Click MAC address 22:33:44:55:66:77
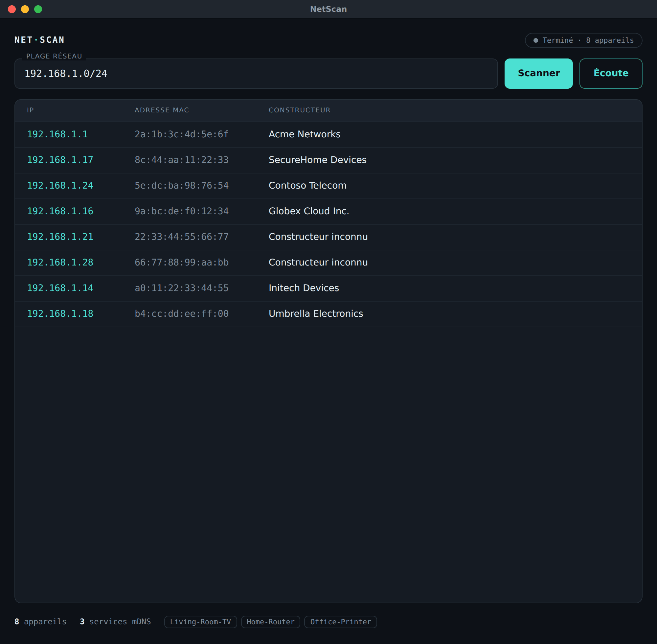The image size is (657, 644). (x=182, y=237)
